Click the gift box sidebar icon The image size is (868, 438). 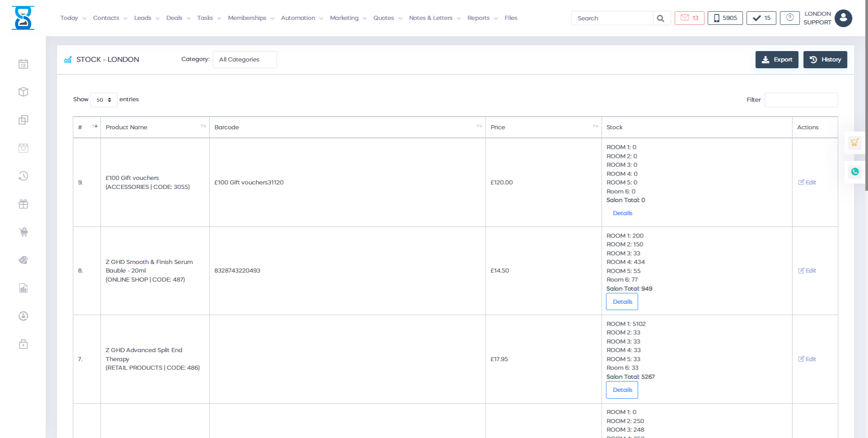pyautogui.click(x=24, y=204)
